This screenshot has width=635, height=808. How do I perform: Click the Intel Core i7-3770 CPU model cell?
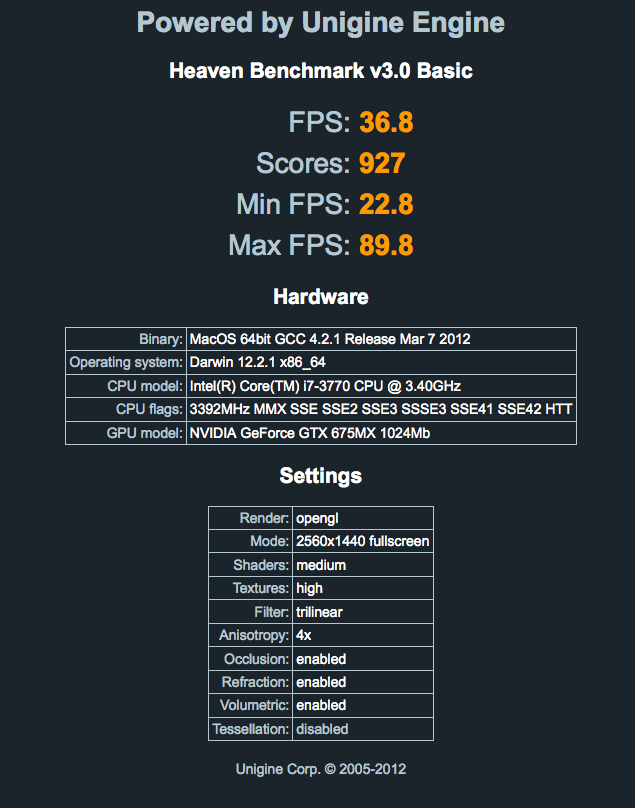[381, 386]
